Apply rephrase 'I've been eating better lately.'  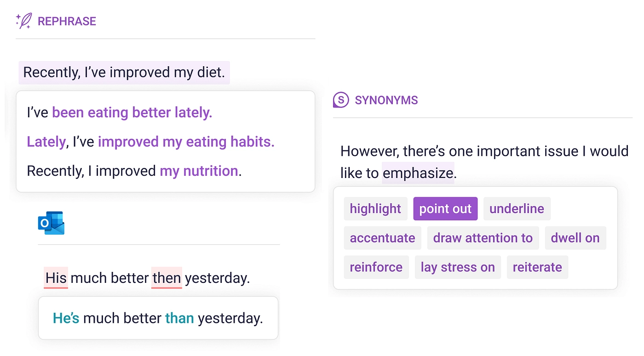coord(120,113)
